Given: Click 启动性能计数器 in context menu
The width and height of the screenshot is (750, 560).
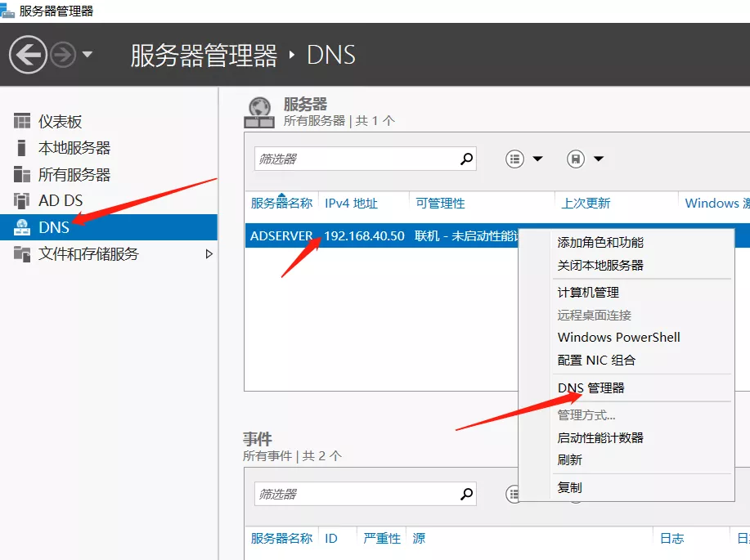Looking at the screenshot, I should pos(600,438).
